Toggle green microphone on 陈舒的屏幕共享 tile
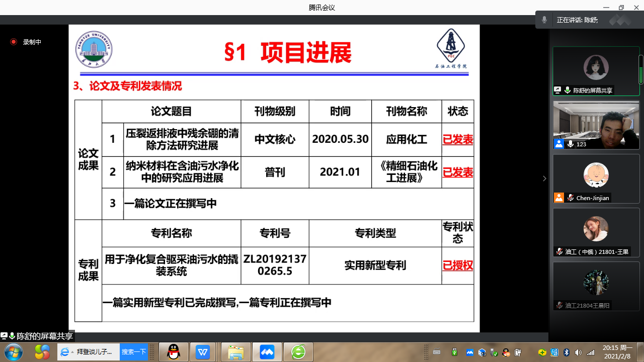Viewport: 644px width, 362px height. coord(568,90)
